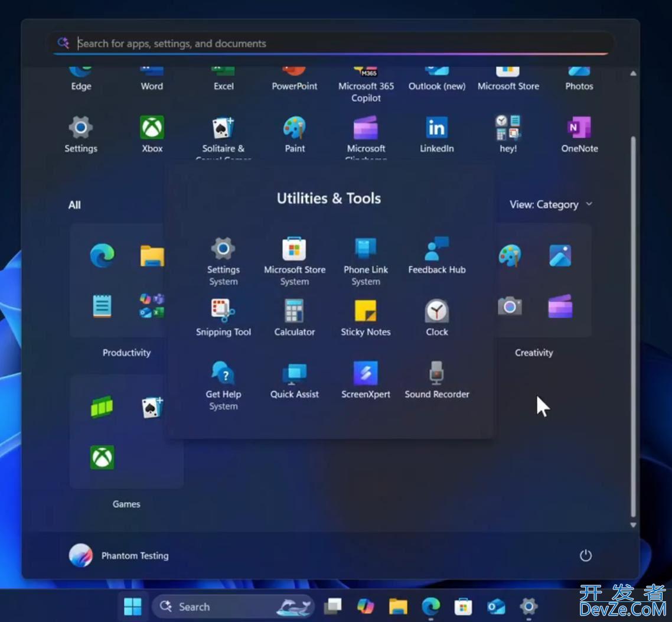Click the taskbar Search box

[233, 607]
